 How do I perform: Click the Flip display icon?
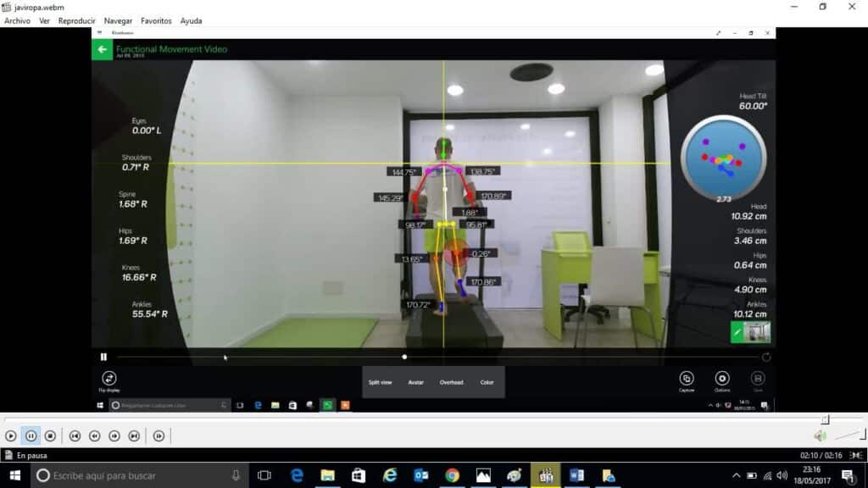[x=108, y=378]
